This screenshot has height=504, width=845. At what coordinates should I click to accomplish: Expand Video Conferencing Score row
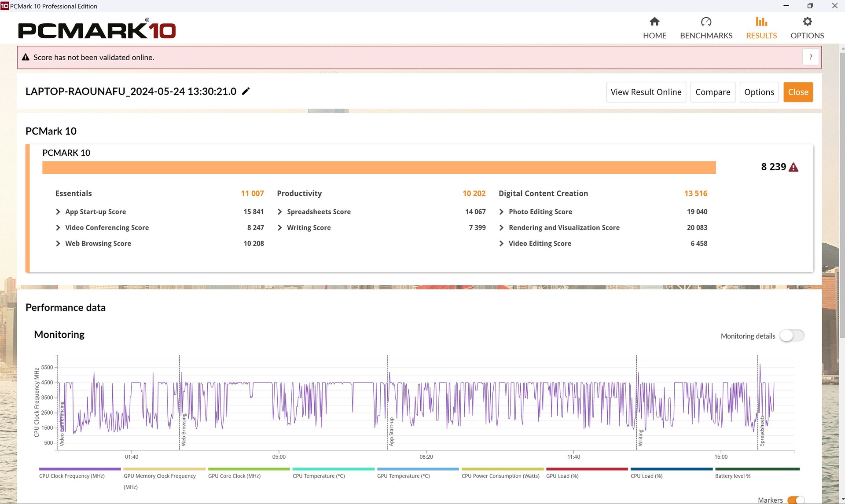58,227
